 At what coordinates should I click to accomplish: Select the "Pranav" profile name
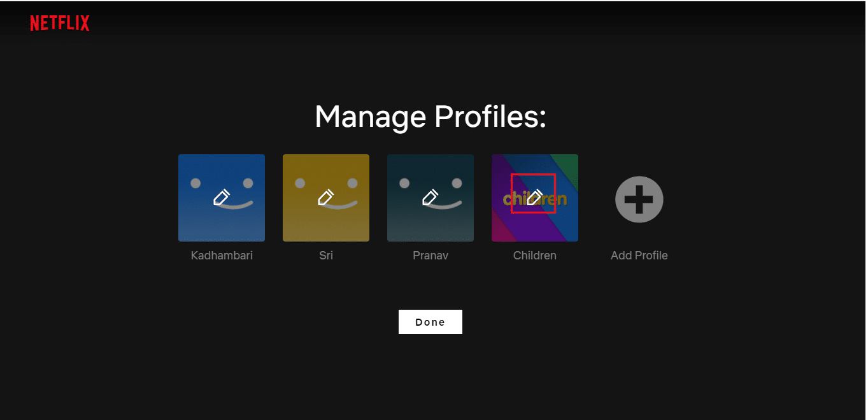point(430,256)
